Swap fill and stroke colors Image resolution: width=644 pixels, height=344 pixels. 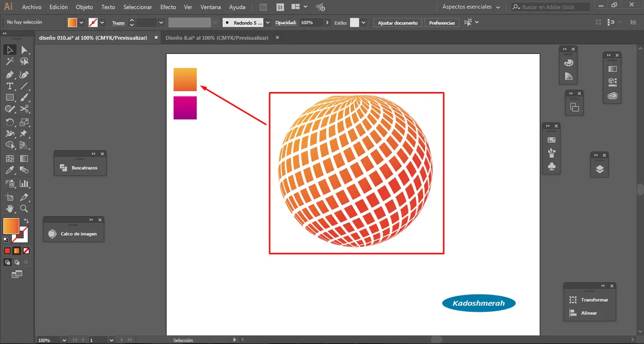click(x=26, y=221)
